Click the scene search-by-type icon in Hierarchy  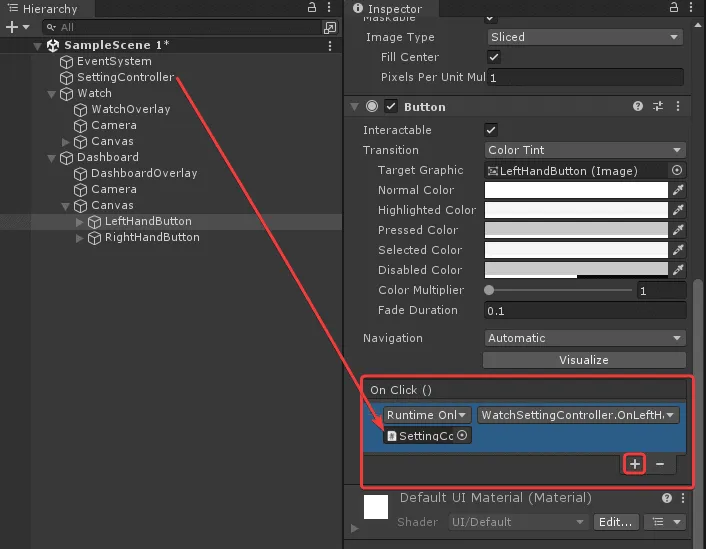[x=330, y=28]
